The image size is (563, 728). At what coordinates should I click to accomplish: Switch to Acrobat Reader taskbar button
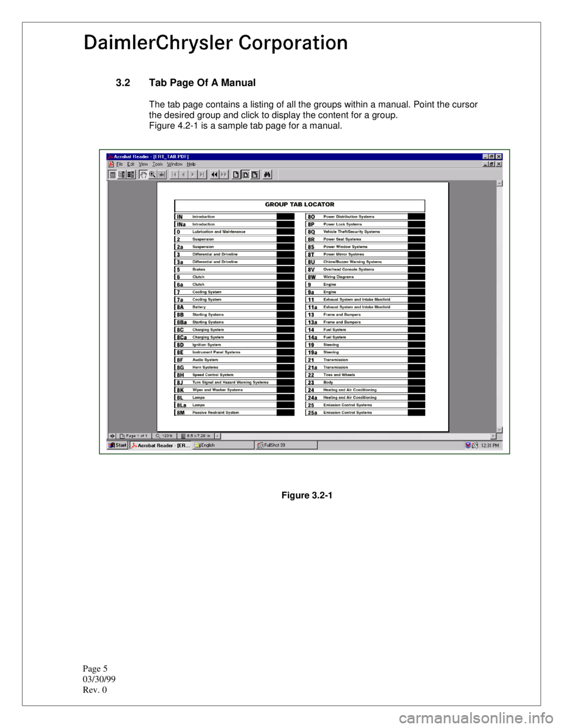pyautogui.click(x=161, y=445)
